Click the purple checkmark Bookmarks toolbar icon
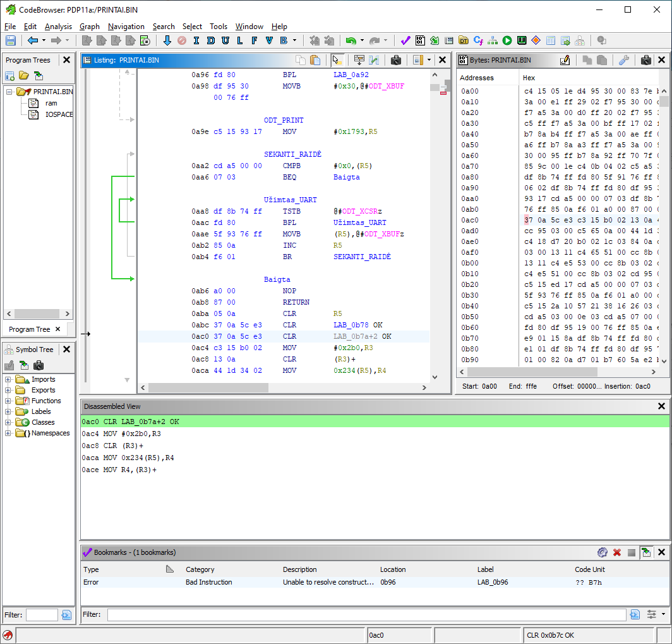 point(405,40)
